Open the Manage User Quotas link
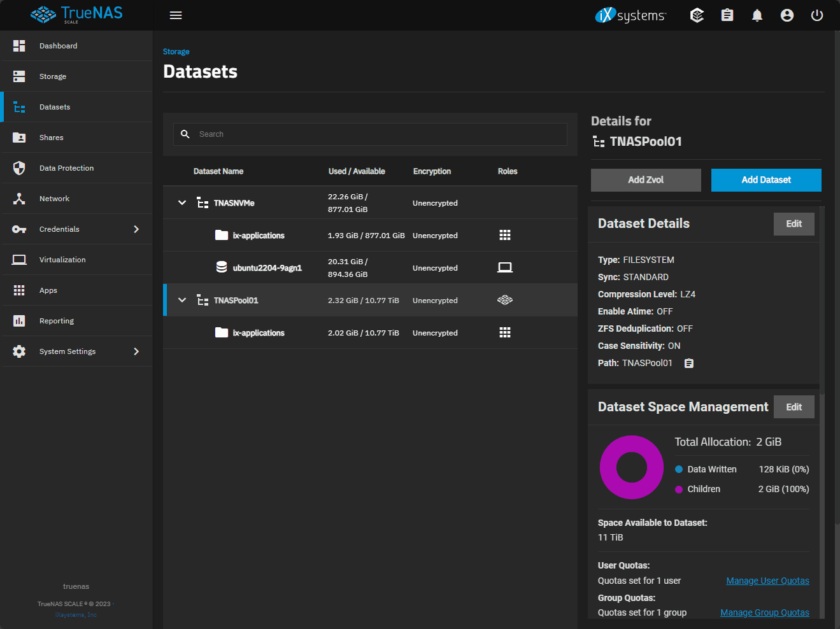This screenshot has height=629, width=840. [x=767, y=581]
